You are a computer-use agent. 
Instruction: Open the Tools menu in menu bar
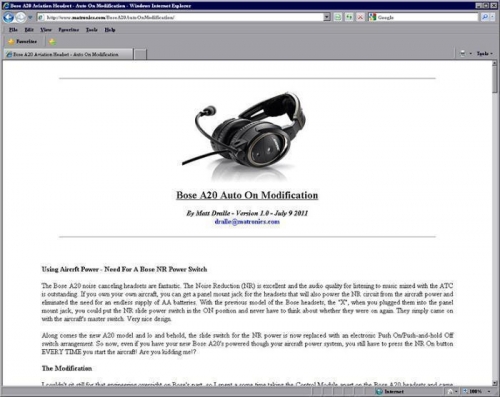(92, 30)
